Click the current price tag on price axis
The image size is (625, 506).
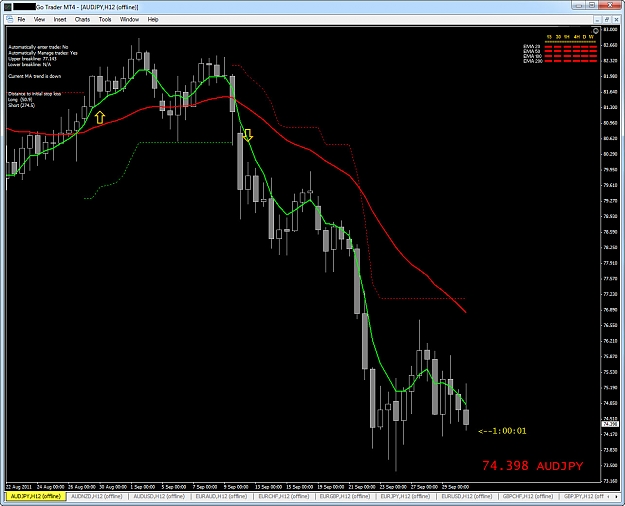pos(610,423)
